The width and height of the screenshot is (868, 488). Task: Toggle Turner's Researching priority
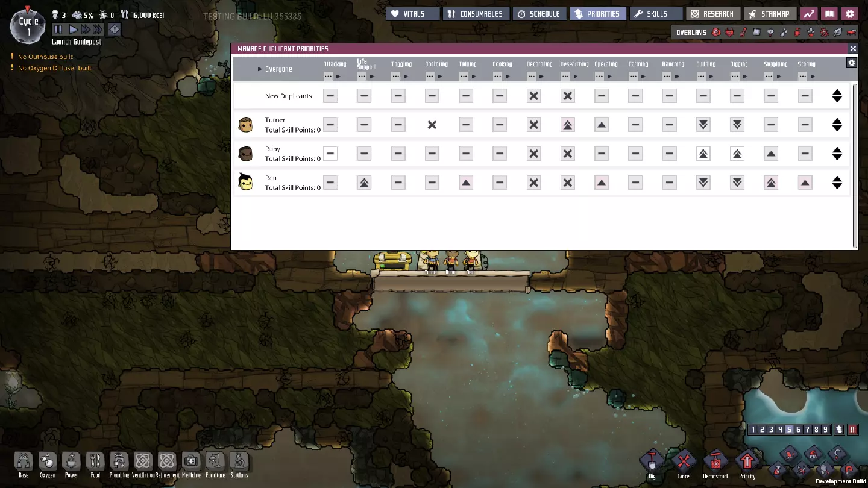pos(568,125)
